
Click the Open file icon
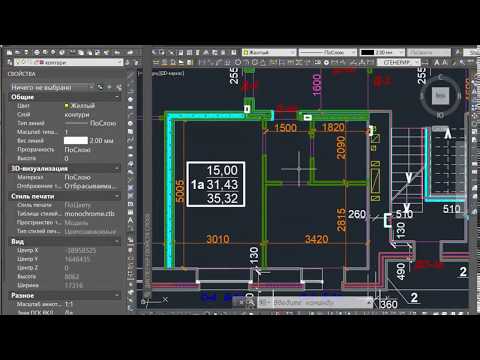17,52
